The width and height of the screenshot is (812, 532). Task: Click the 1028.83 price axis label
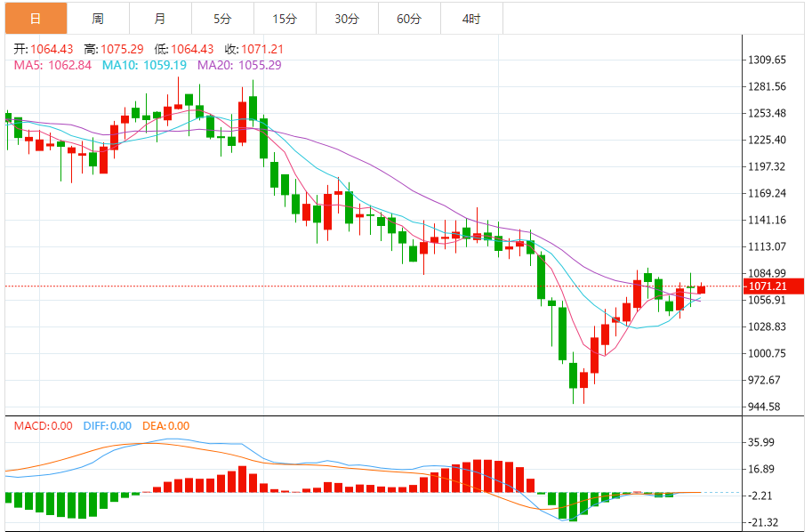click(767, 326)
